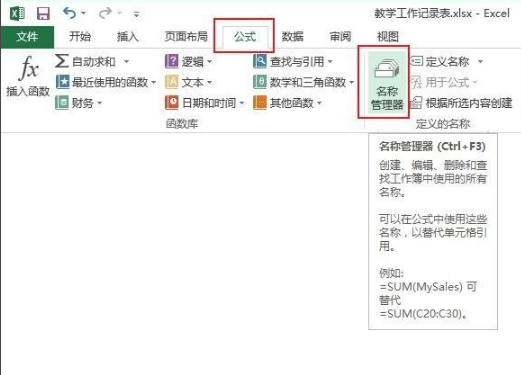
Task: Click the 教学工作记录表.xlsx title text
Action: coord(423,14)
